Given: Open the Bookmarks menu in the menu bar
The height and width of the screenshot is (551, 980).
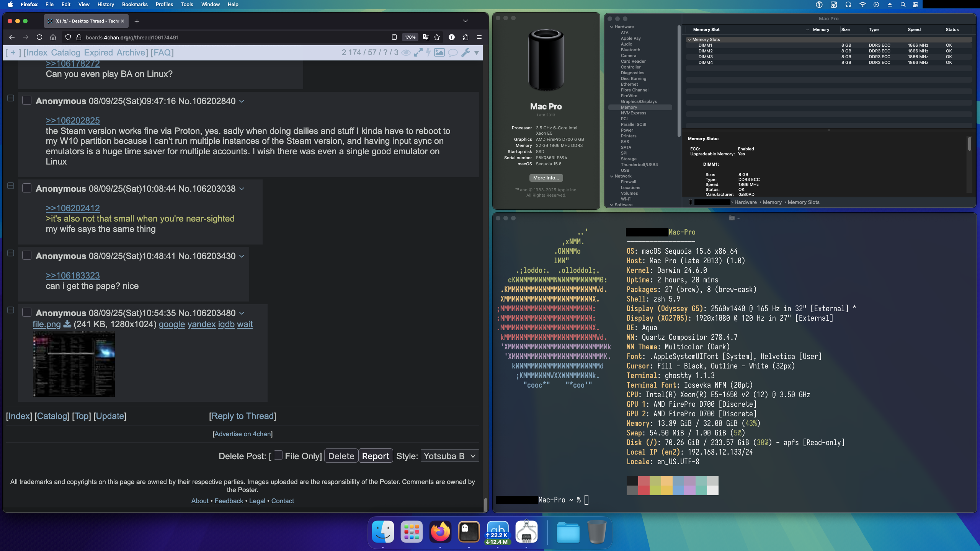Looking at the screenshot, I should [x=135, y=5].
